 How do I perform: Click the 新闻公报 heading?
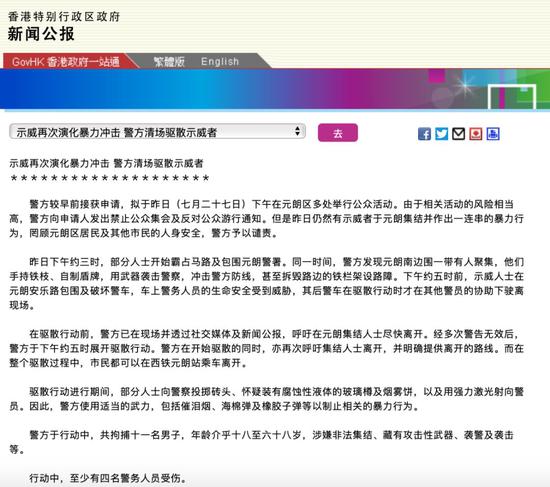(x=41, y=34)
